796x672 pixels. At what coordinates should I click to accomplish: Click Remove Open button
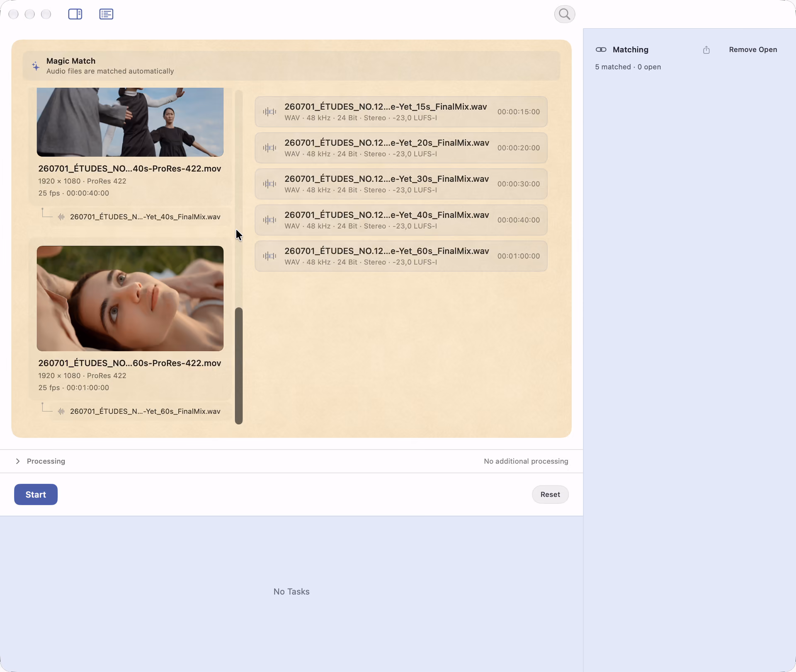[x=753, y=50]
